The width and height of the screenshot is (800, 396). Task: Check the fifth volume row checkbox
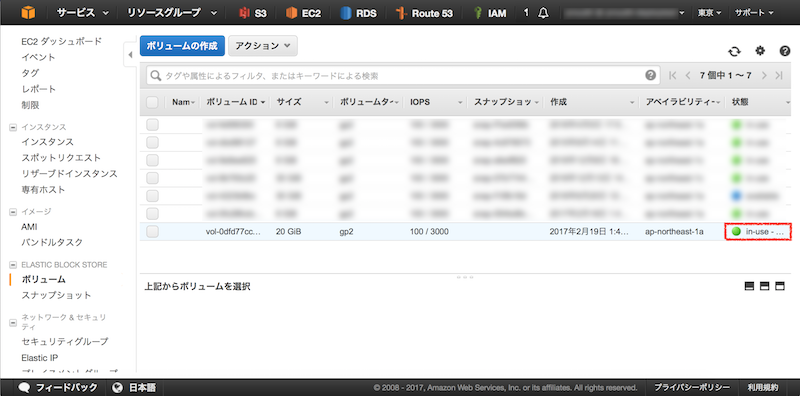pos(152,195)
